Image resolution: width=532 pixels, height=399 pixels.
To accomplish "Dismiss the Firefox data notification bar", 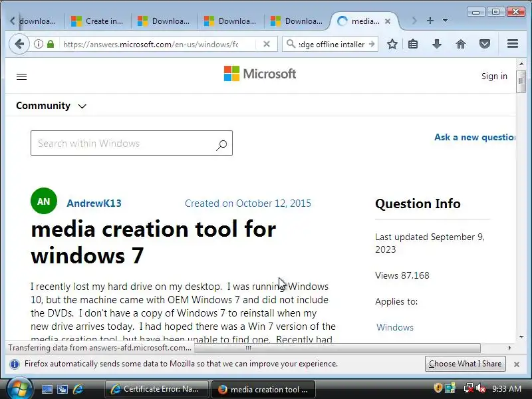I will (x=517, y=364).
